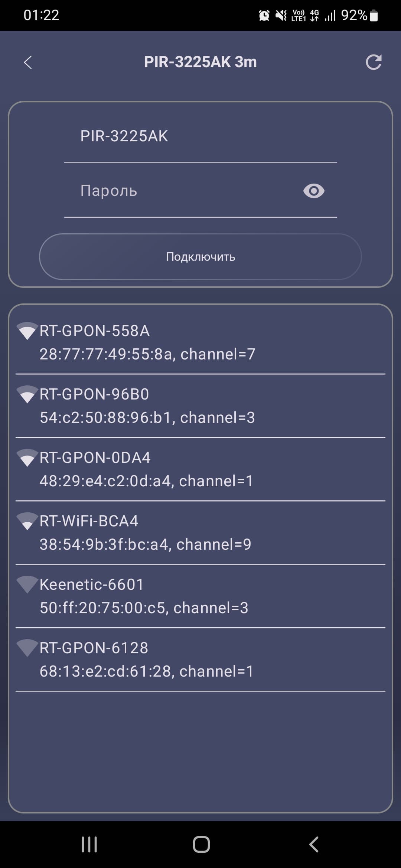This screenshot has height=868, width=401.
Task: Refresh the Wi-Fi network list
Action: coord(374,62)
